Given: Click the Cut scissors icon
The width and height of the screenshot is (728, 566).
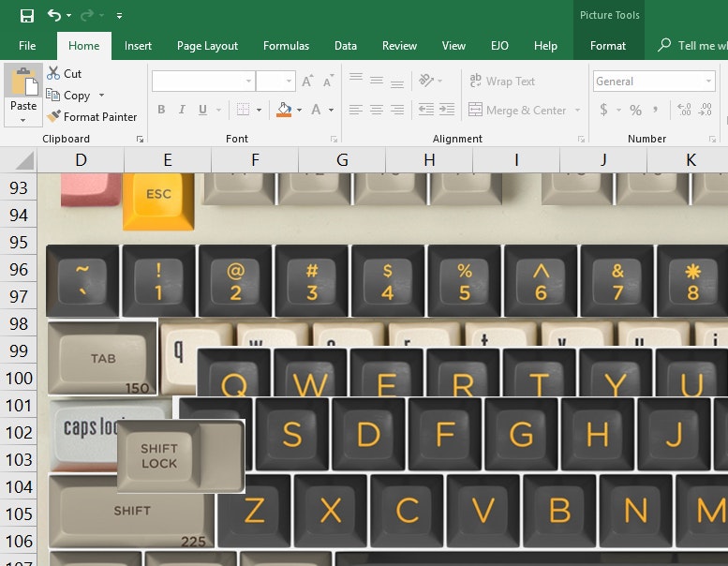Looking at the screenshot, I should click(x=53, y=73).
